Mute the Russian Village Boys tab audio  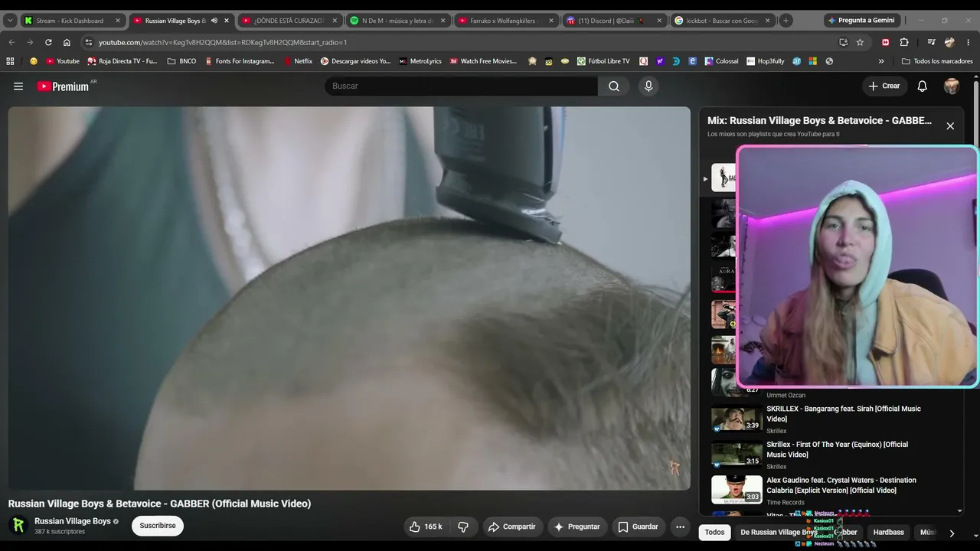[214, 21]
